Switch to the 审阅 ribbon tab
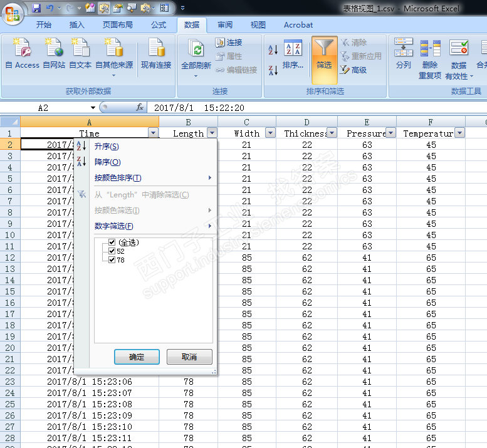The height and width of the screenshot is (448, 487). [225, 25]
